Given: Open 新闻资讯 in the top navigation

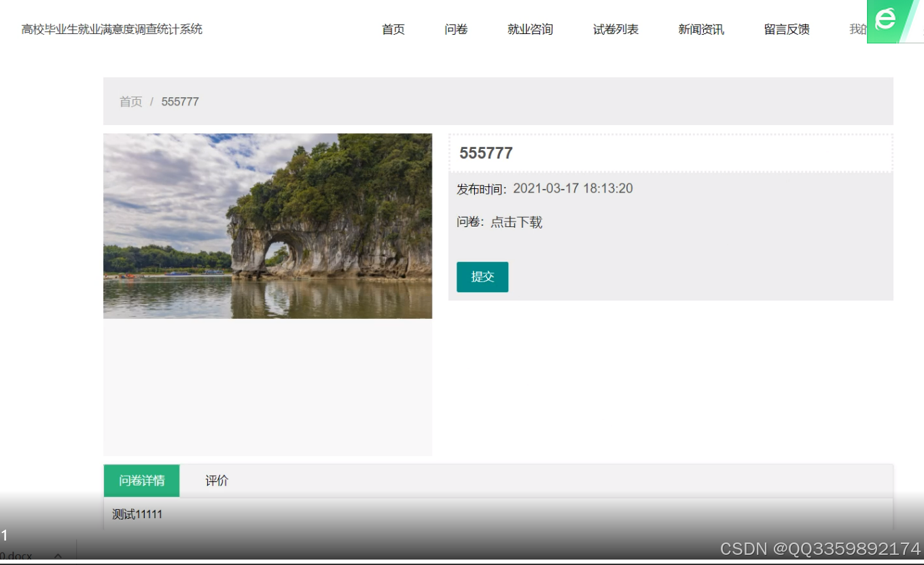Looking at the screenshot, I should point(701,29).
